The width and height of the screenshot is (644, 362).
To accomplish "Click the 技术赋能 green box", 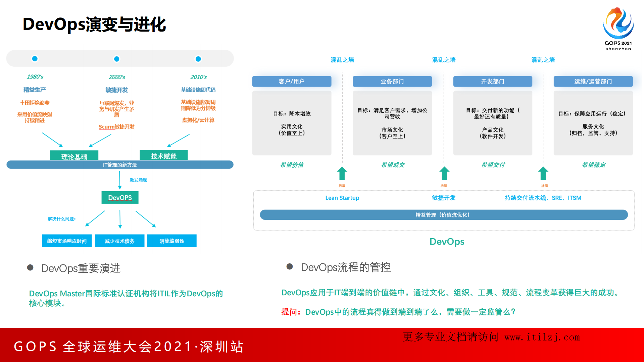I will click(163, 155).
